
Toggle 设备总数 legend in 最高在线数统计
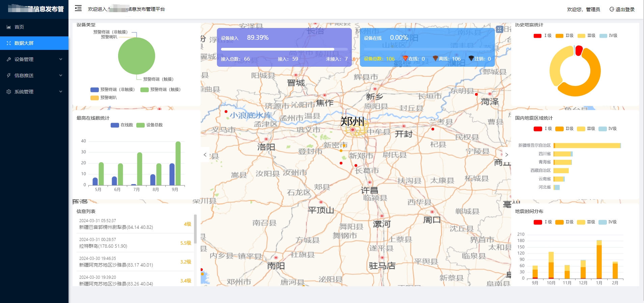[149, 125]
